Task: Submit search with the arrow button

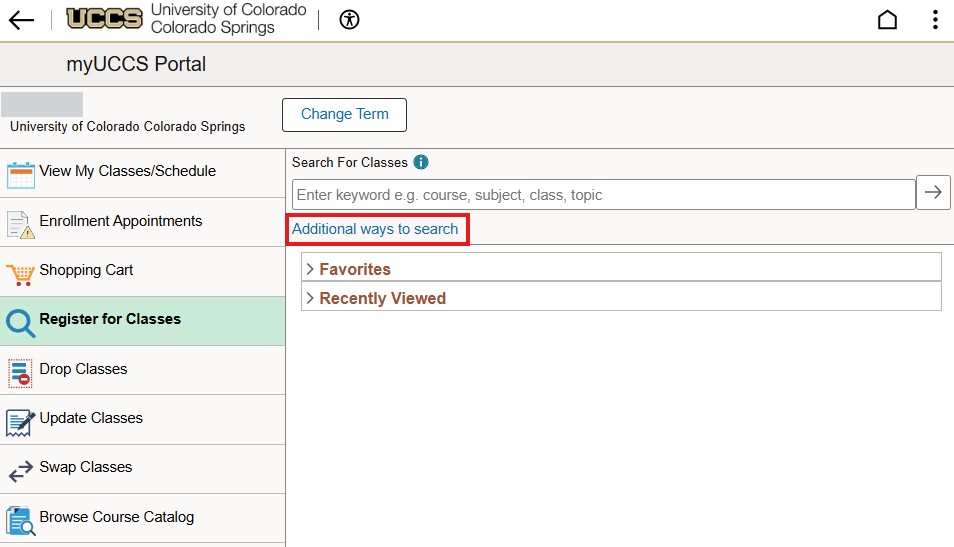Action: [933, 193]
